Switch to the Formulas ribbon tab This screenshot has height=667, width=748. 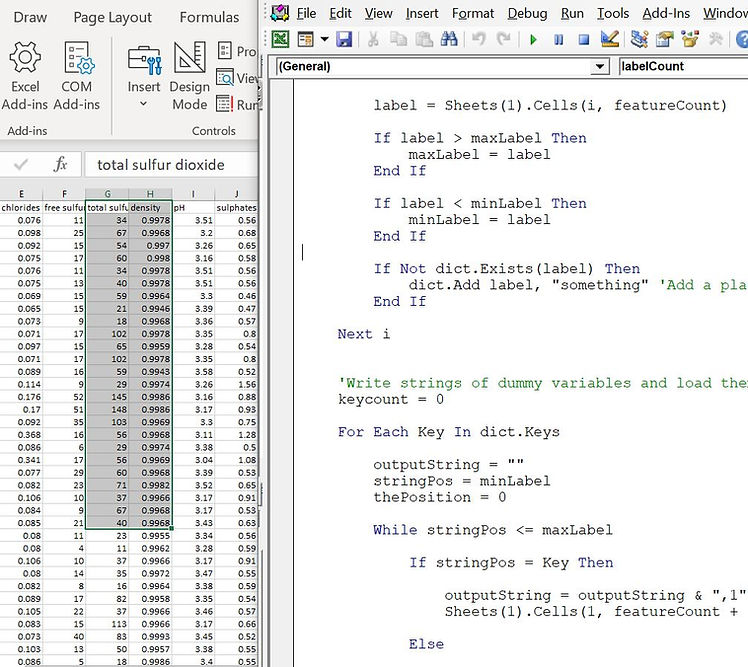coord(209,18)
